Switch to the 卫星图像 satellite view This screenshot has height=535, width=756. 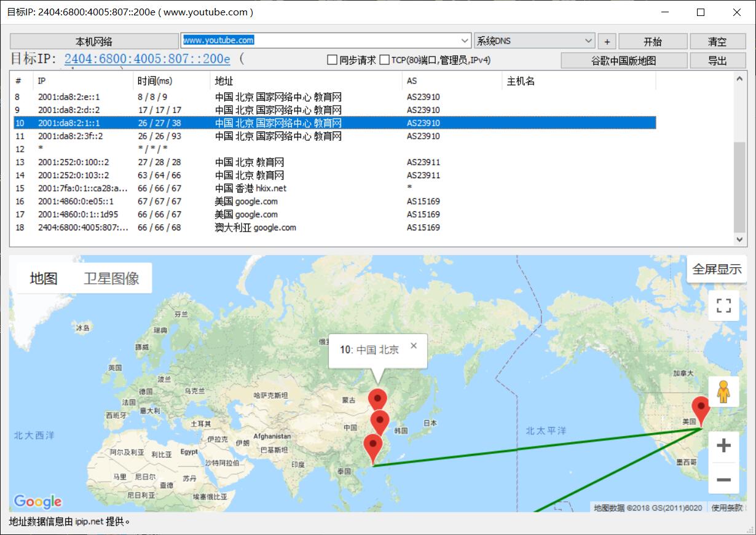[x=111, y=278]
